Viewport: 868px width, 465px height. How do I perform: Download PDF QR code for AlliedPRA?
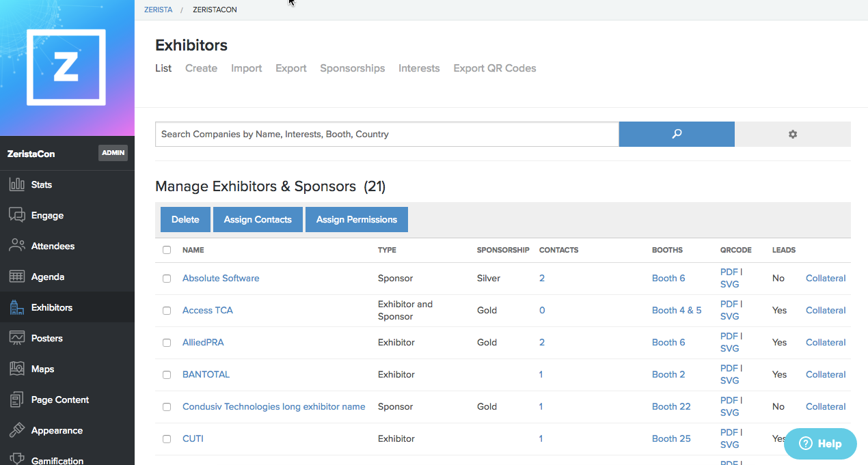tap(729, 336)
